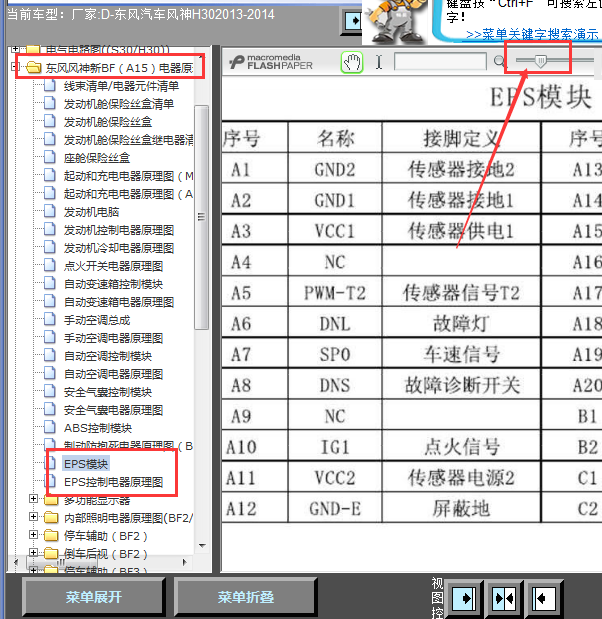602x619 pixels.
Task: Click table cell 点火信号
Action: [461, 447]
